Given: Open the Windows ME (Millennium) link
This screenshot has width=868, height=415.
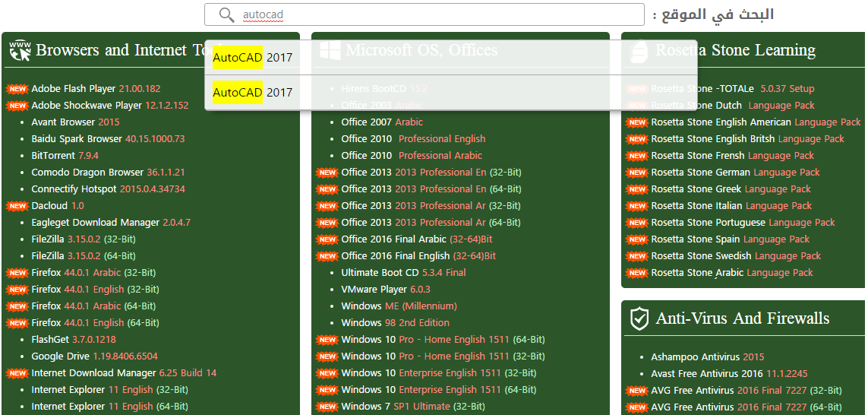Looking at the screenshot, I should point(399,306).
